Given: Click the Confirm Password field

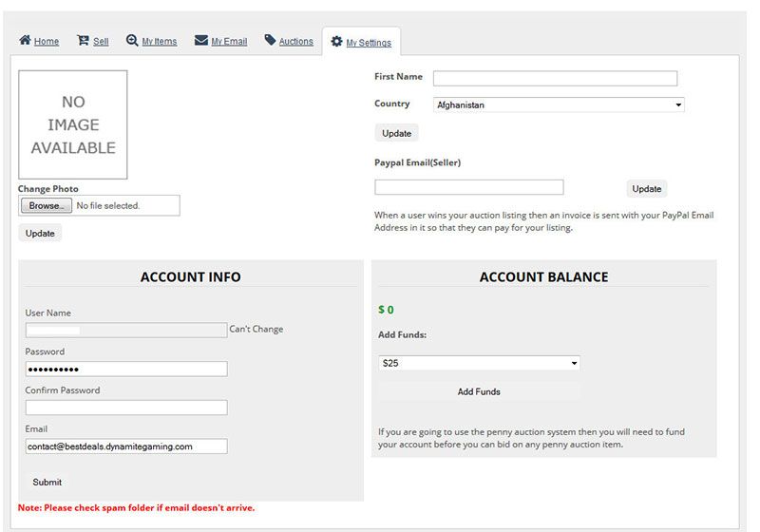Looking at the screenshot, I should [x=126, y=408].
